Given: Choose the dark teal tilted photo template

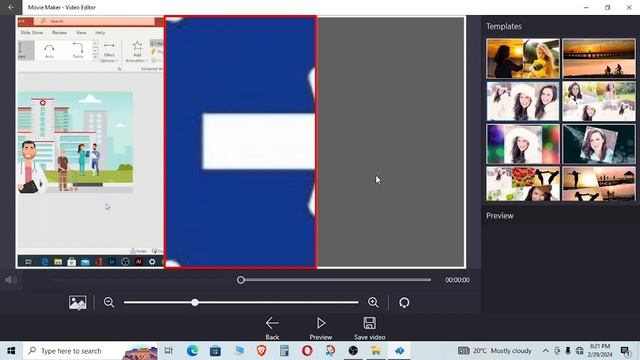Looking at the screenshot, I should (599, 144).
